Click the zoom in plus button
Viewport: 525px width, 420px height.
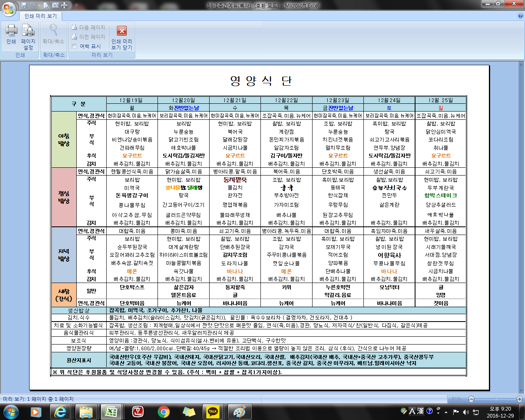[x=519, y=399]
